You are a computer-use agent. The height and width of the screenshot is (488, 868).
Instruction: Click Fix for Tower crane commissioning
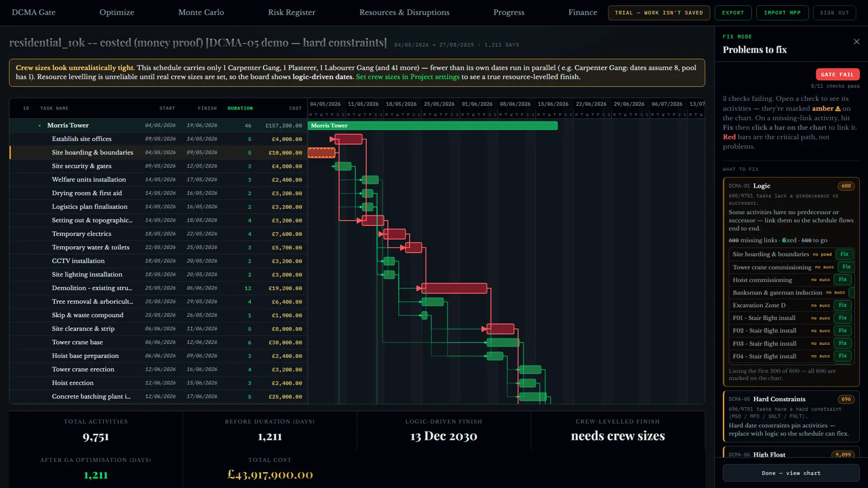coord(846,267)
